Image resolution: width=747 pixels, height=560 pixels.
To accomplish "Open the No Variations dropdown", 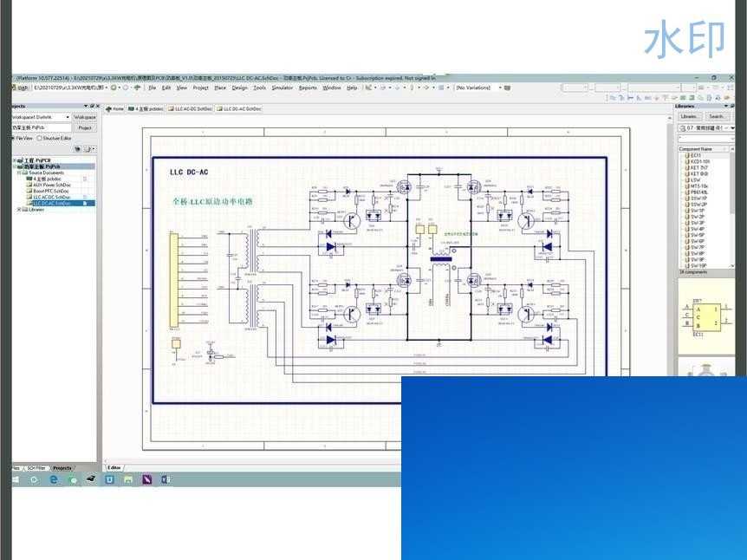I will coord(500,88).
